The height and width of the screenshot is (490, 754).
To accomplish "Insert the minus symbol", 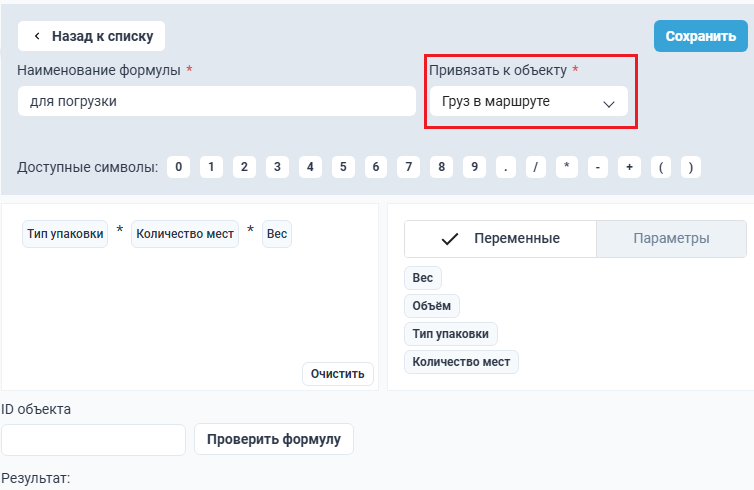I will tap(598, 167).
